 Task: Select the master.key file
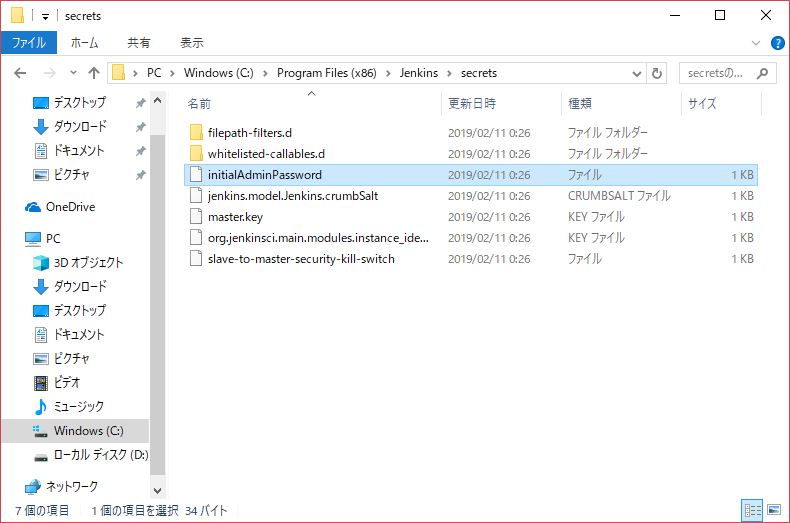click(x=235, y=217)
